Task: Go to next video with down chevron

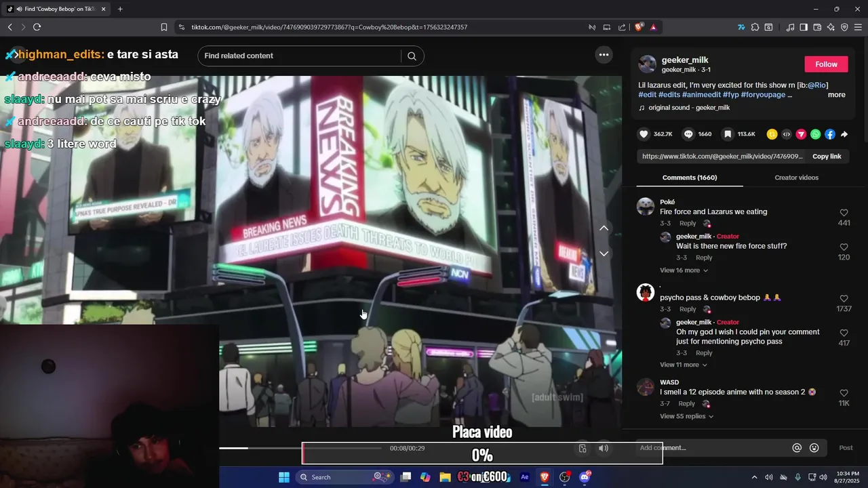Action: pyautogui.click(x=604, y=253)
